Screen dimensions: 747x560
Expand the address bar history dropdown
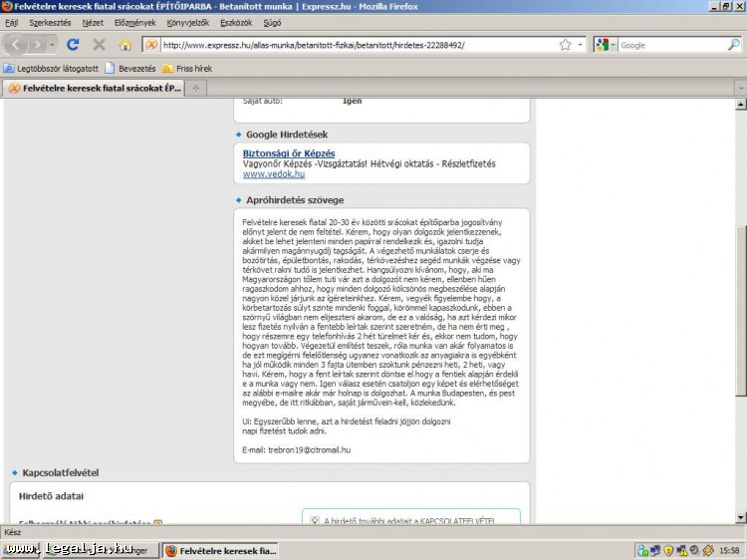[x=580, y=45]
